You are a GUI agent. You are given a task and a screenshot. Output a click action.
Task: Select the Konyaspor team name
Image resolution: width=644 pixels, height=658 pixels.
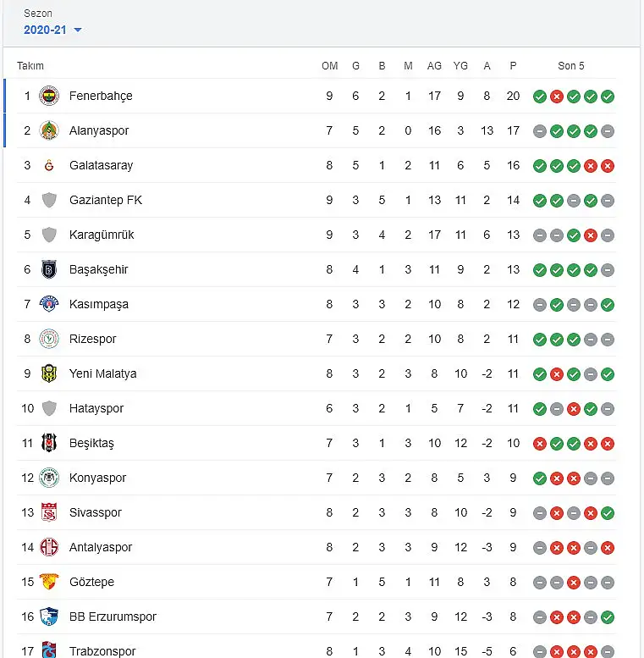pos(97,478)
